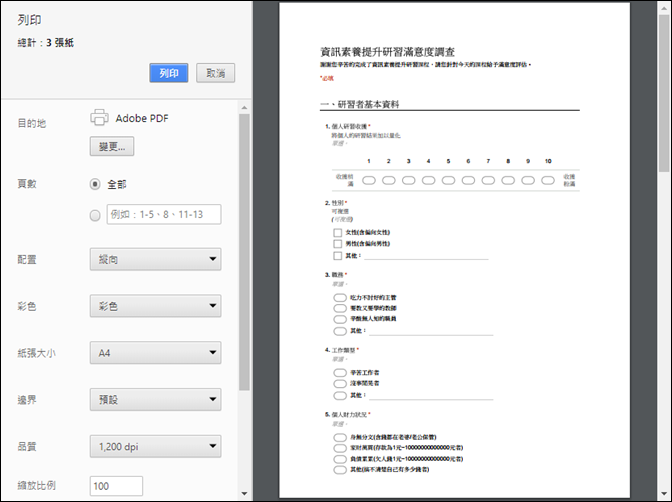Click the 5. 個人財力狀況 question text
Viewport: 672px width, 502px height.
(348, 415)
